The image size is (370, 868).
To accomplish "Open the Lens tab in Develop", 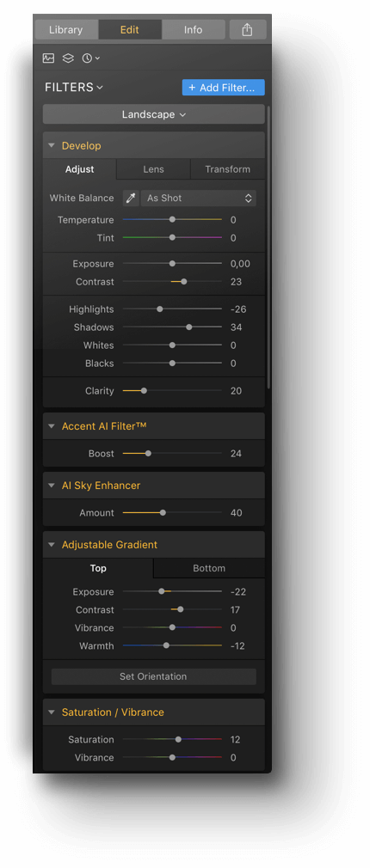I will click(153, 169).
